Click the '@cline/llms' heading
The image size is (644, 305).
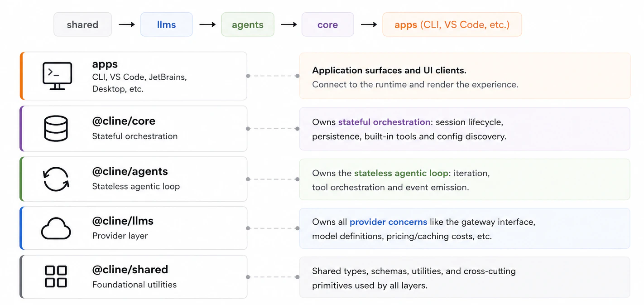point(123,221)
